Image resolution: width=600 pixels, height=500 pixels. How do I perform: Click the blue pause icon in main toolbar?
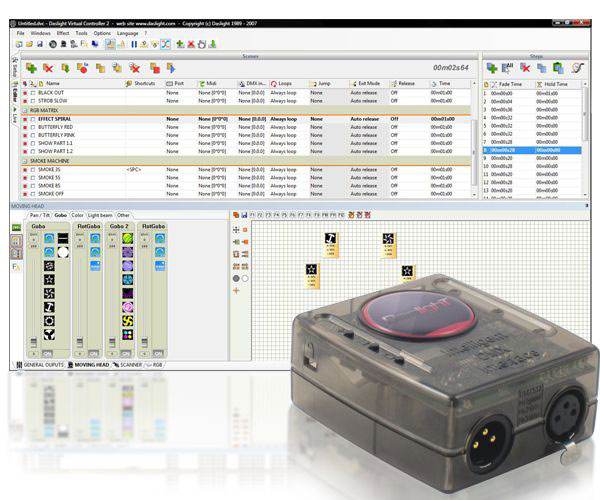(134, 44)
